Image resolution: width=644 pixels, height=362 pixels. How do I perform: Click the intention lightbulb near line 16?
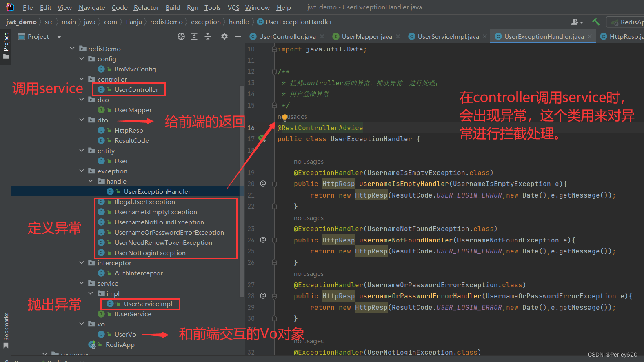pos(285,118)
